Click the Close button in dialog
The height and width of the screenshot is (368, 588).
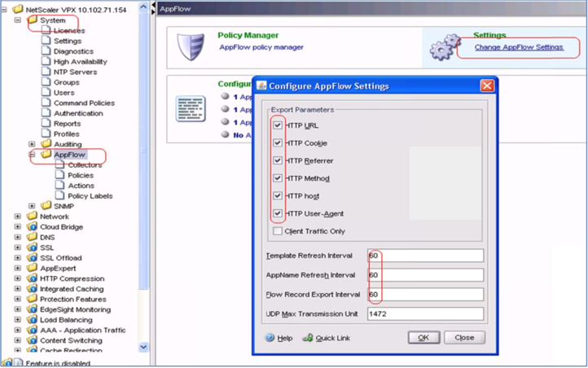pyautogui.click(x=465, y=338)
